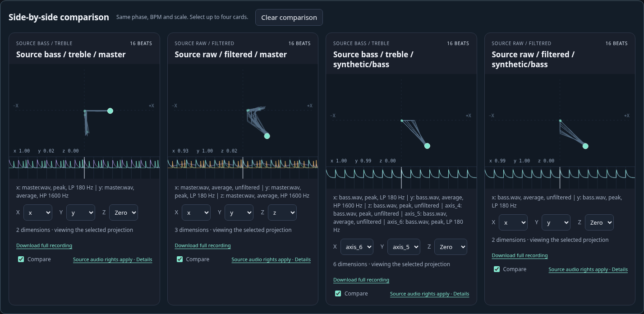Click the trajectory endpoint dot in raw / filtered / master plot
644x314 pixels.
tap(267, 136)
